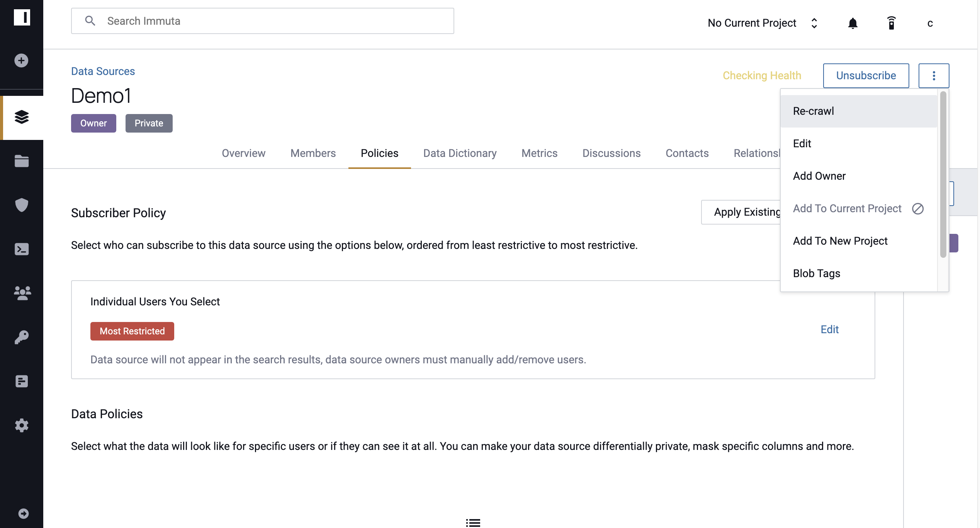This screenshot has width=980, height=528.
Task: Open the users/members icon in sidebar
Action: click(21, 293)
